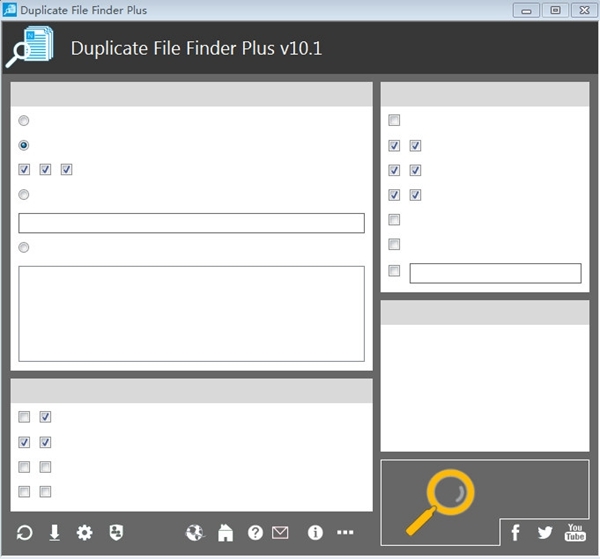Click the envelope mail icon
The image size is (600, 559).
pos(280,533)
